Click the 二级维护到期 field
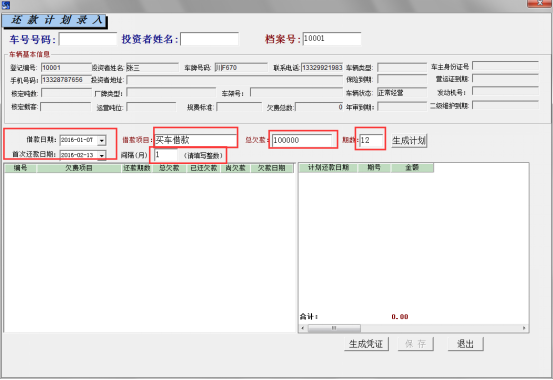This screenshot has height=380, width=553. [x=505, y=105]
